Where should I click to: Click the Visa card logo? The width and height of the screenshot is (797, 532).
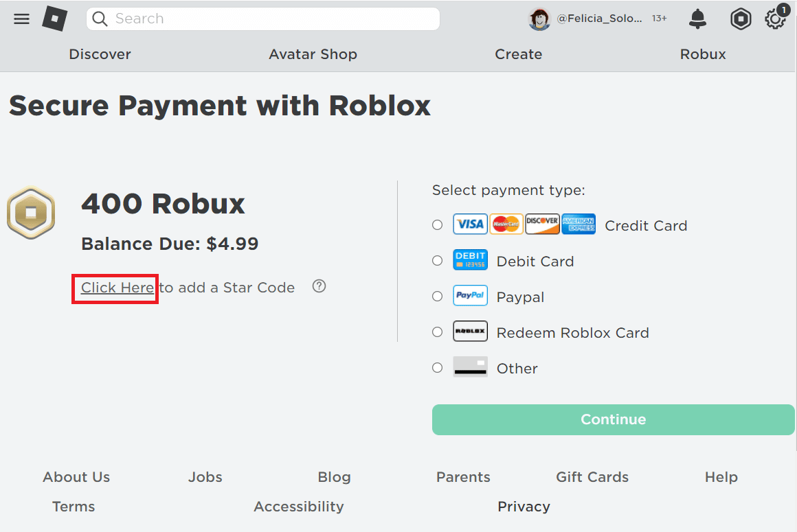pyautogui.click(x=470, y=224)
